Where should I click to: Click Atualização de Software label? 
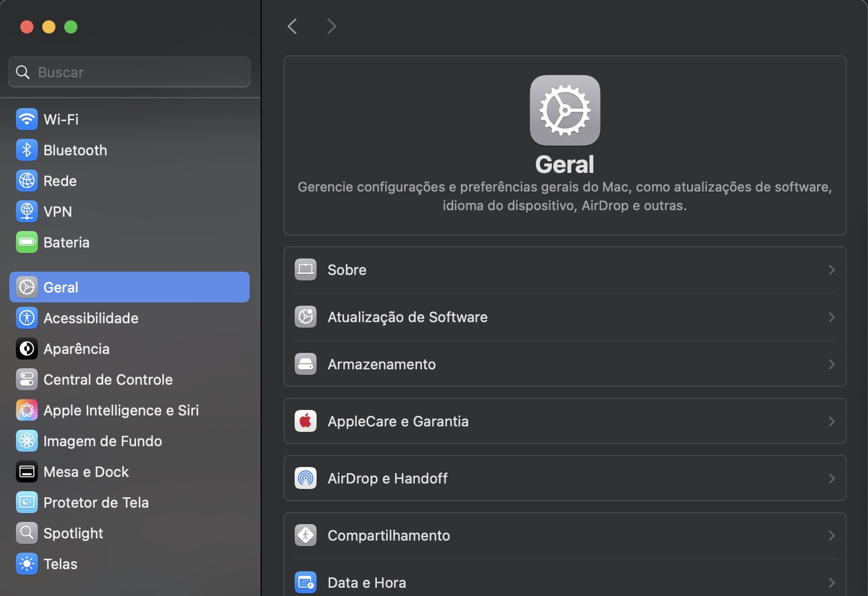(x=408, y=317)
